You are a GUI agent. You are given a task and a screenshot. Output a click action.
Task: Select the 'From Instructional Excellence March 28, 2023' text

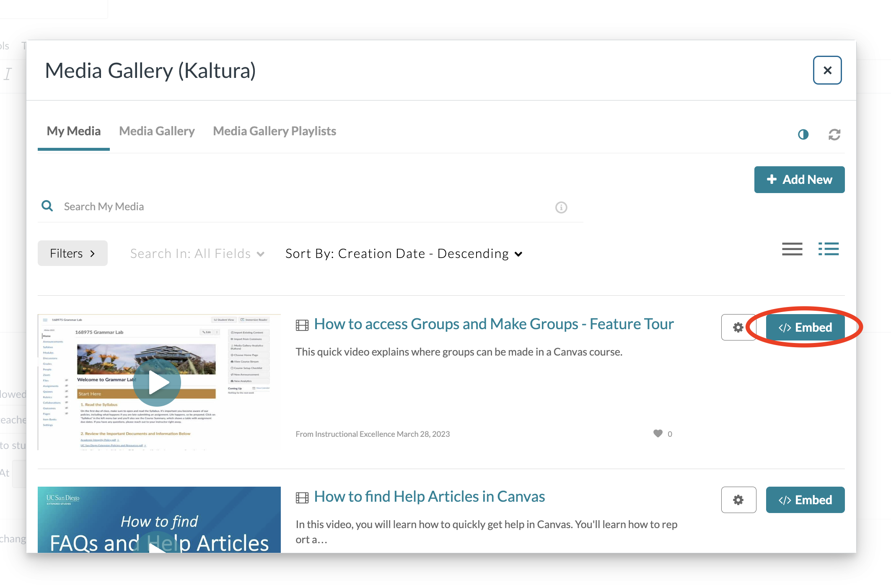tap(373, 434)
